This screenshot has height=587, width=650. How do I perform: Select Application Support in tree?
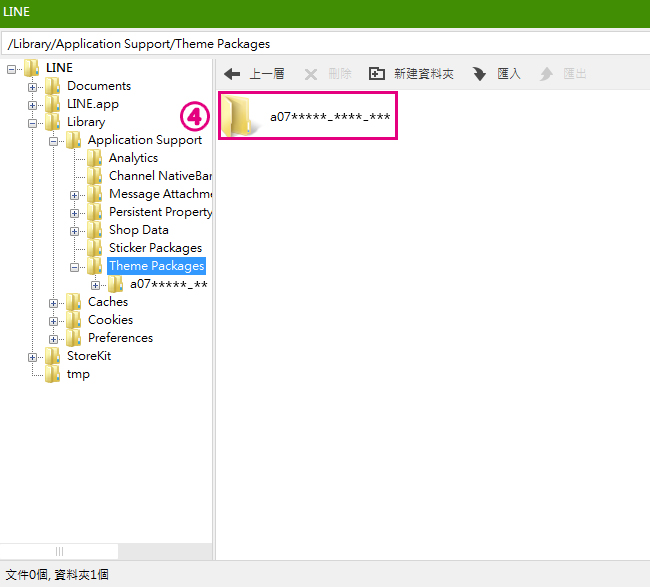pyautogui.click(x=145, y=140)
